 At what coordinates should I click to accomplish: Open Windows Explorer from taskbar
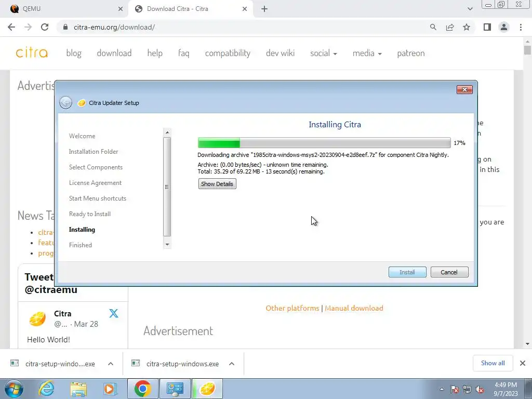[x=78, y=389]
